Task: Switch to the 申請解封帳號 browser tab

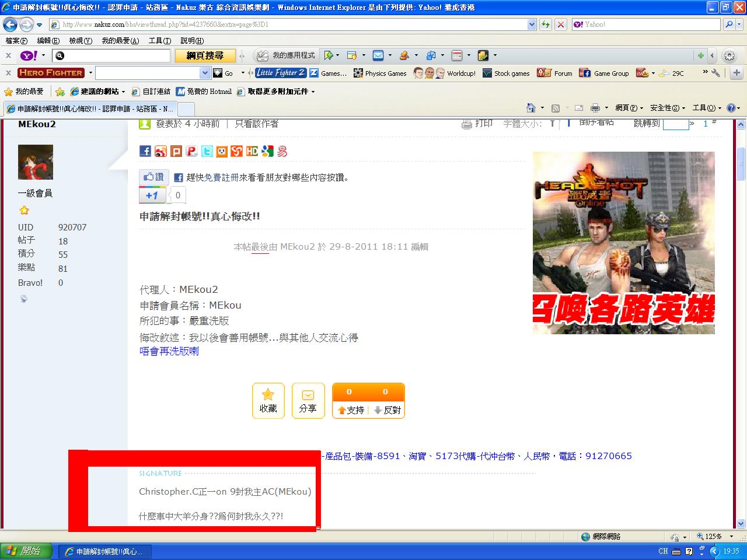Action: click(90, 109)
